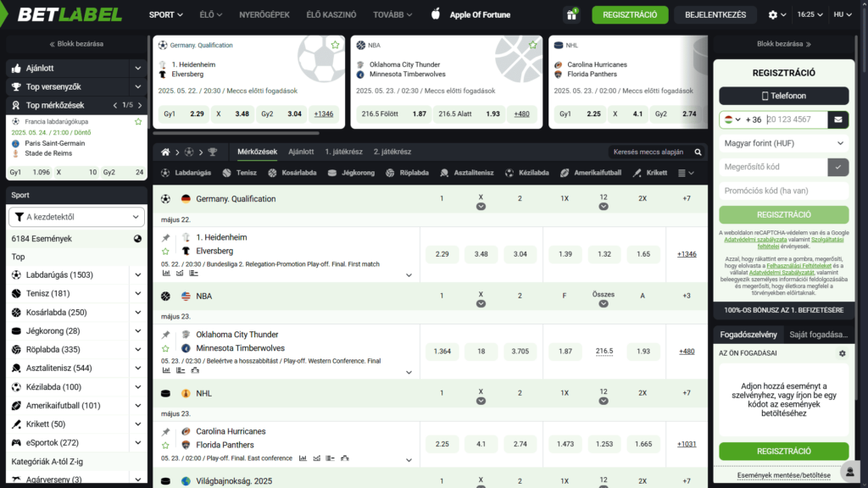Click the home icon in breadcrumb

click(166, 152)
